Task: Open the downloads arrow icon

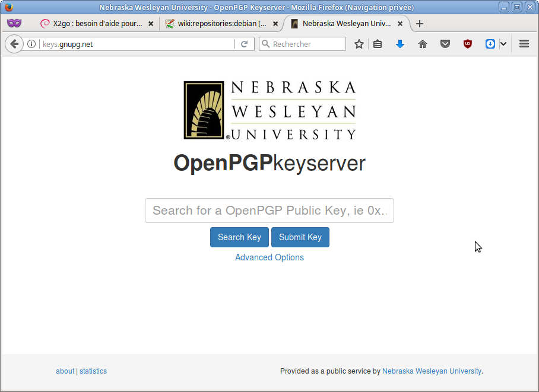Action: pyautogui.click(x=400, y=44)
